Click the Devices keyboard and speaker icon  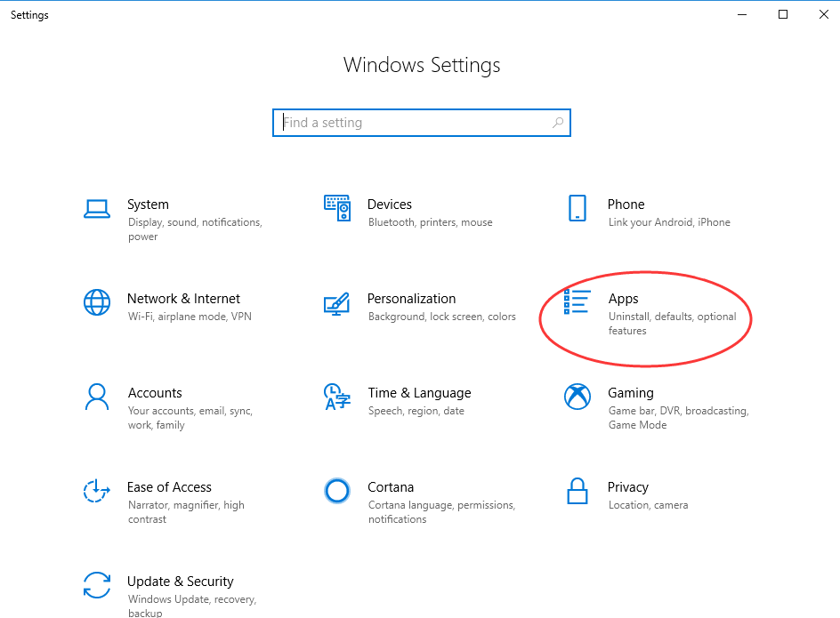click(x=337, y=208)
